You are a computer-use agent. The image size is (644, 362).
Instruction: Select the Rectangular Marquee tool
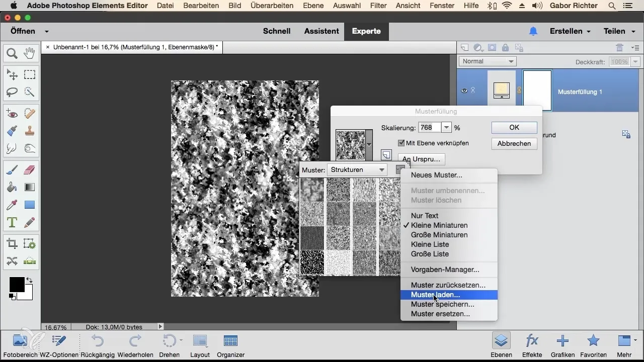point(30,75)
